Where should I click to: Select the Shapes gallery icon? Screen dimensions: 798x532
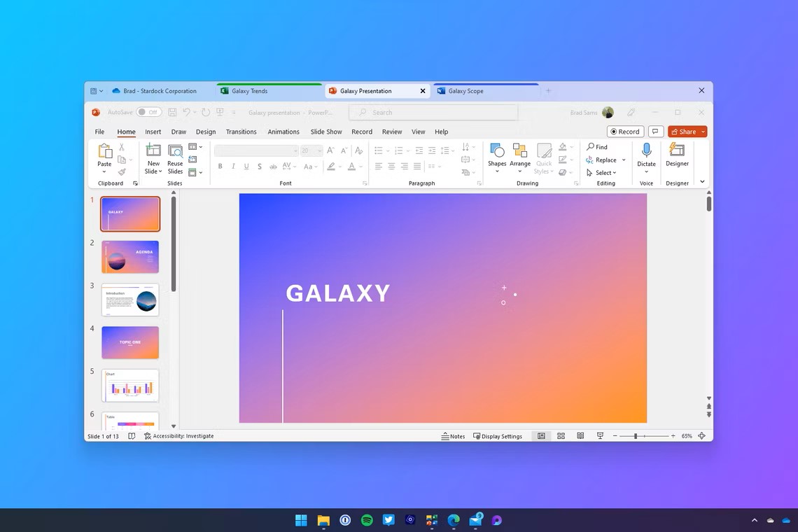pos(497,150)
